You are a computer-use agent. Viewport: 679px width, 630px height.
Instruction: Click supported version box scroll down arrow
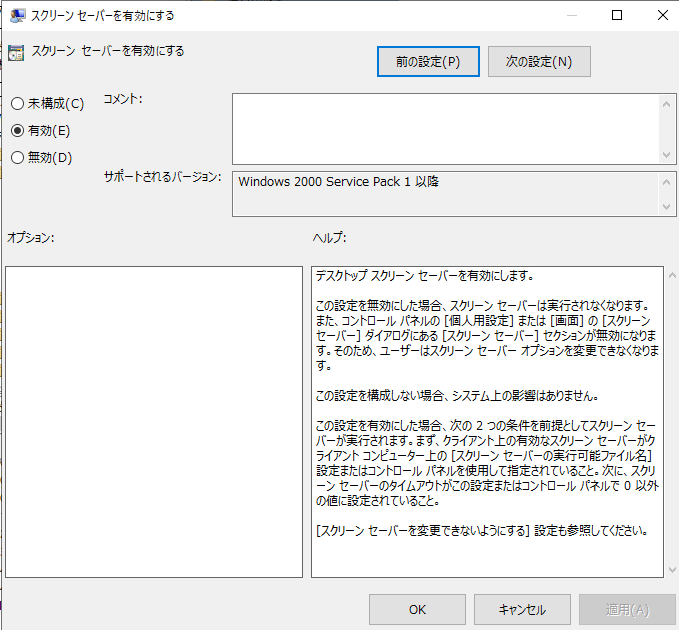pos(667,207)
